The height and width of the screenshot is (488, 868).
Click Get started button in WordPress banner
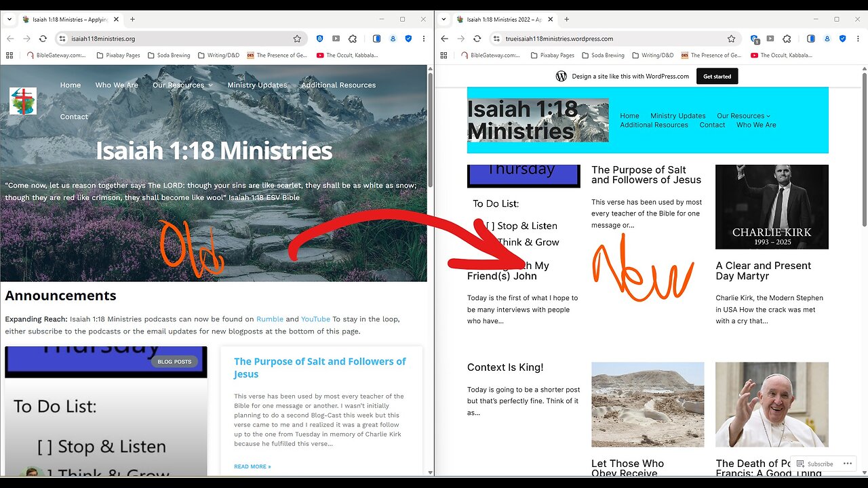pos(717,77)
